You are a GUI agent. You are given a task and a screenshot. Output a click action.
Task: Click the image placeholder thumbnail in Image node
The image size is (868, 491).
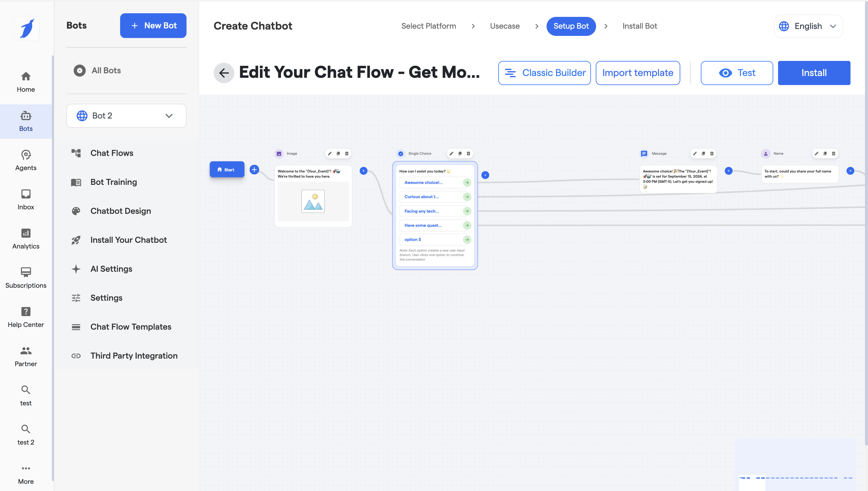pos(313,201)
